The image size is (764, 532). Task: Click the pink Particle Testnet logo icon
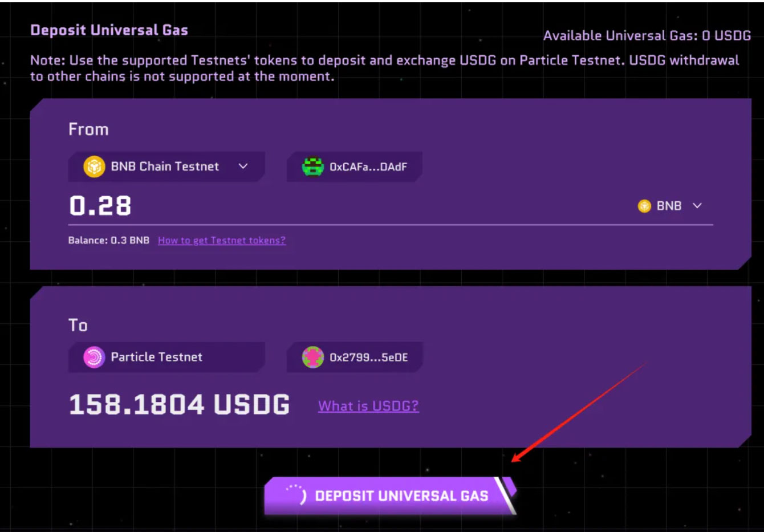(x=94, y=357)
